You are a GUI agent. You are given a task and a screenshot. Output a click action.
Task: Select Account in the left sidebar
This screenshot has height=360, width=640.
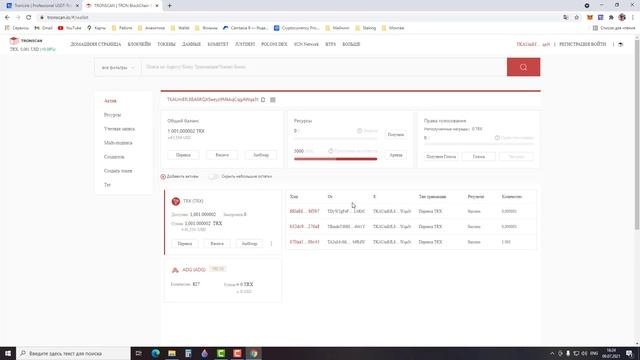(x=119, y=129)
